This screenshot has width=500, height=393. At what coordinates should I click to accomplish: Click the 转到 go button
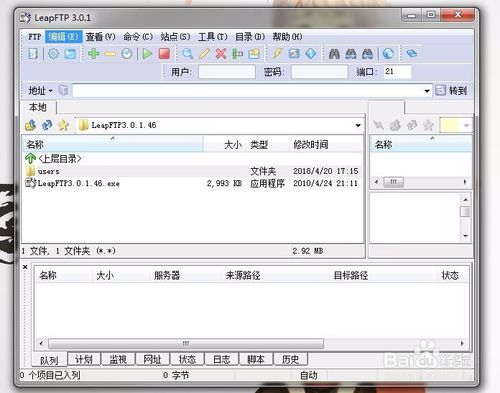click(x=451, y=90)
